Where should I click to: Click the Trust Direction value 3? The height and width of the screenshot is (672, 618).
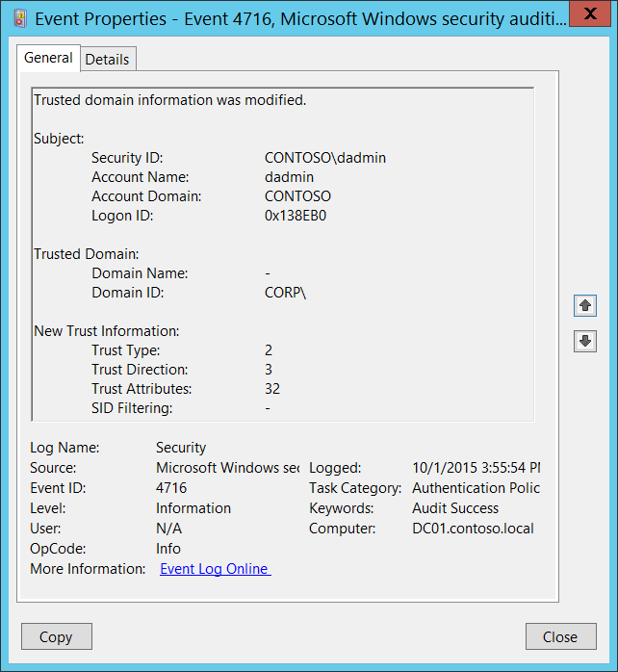pyautogui.click(x=269, y=370)
